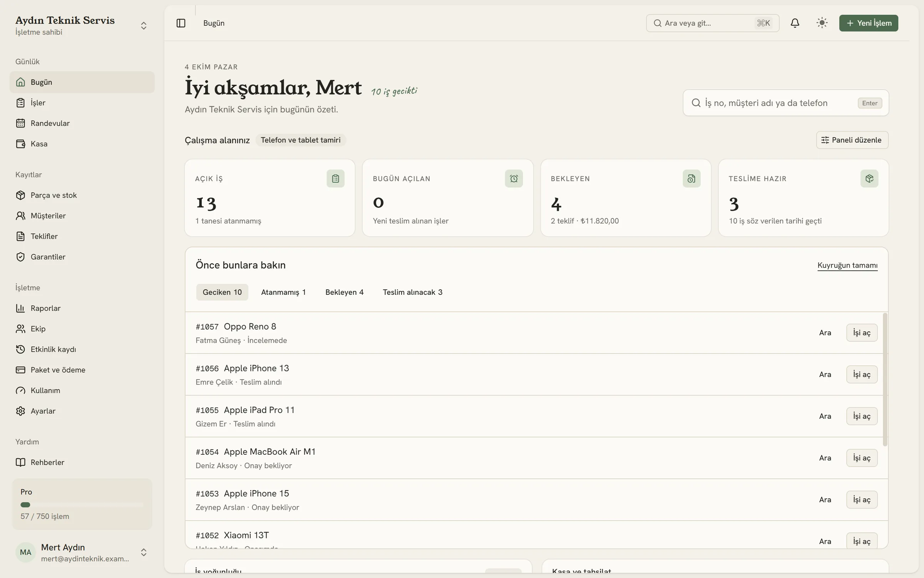Screen dimensions: 924x578
Task: Open Paneli düzenle
Action: pos(852,140)
